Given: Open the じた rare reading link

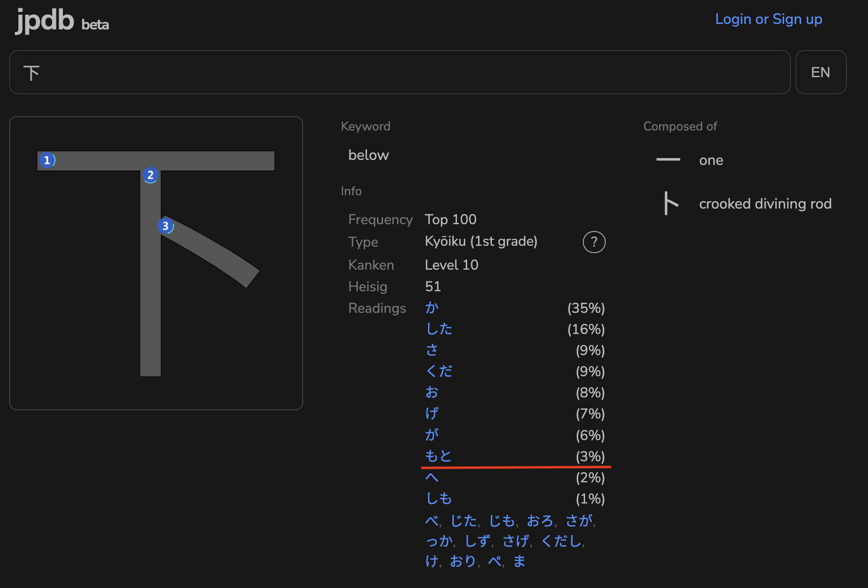Looking at the screenshot, I should [463, 520].
